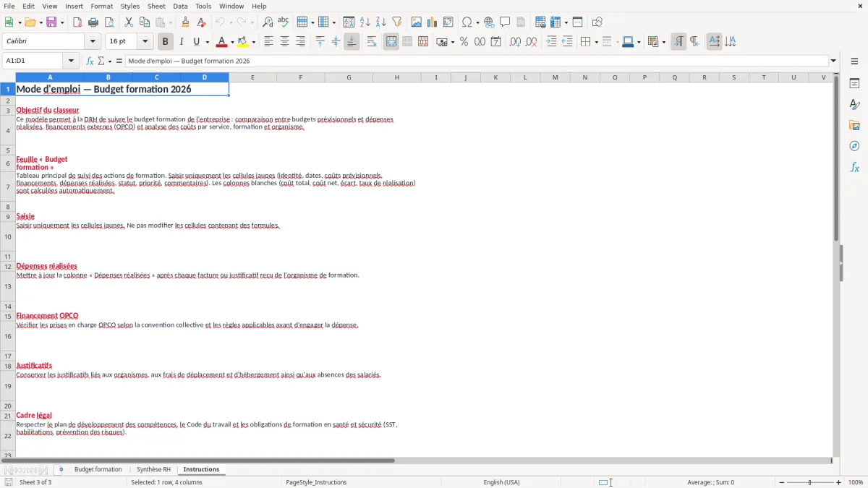868x488 pixels.
Task: Add Decimal Place icon
Action: pos(515,42)
